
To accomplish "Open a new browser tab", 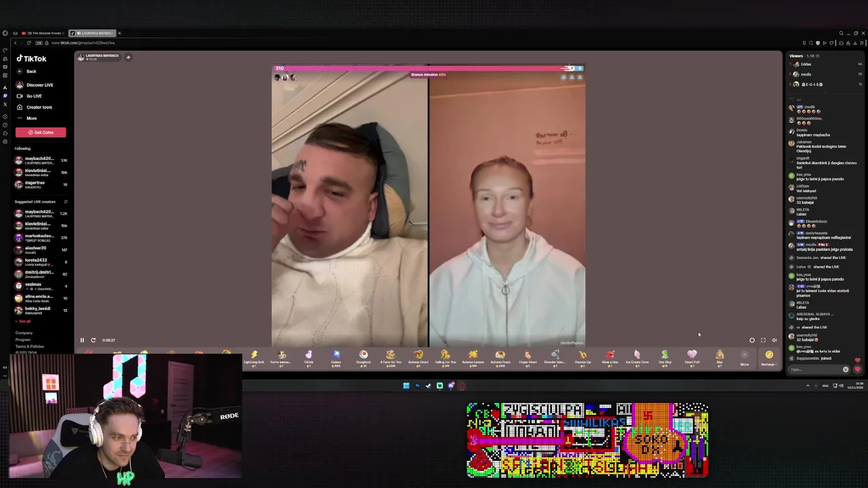I will coord(119,33).
